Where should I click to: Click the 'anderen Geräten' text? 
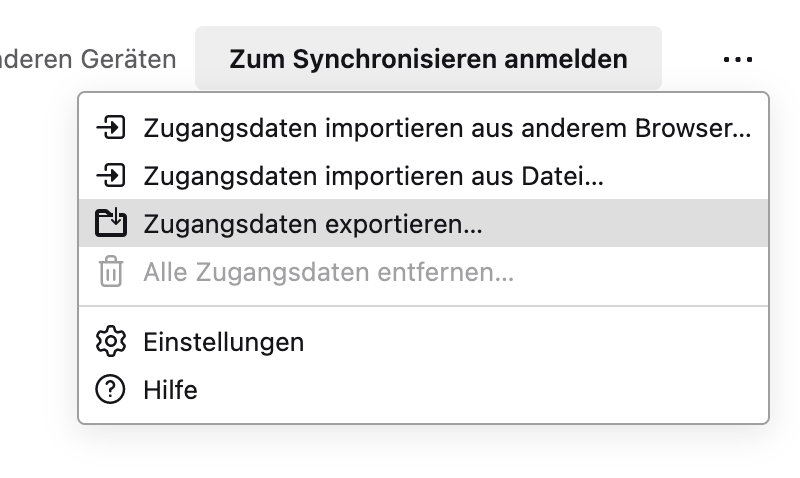point(88,60)
